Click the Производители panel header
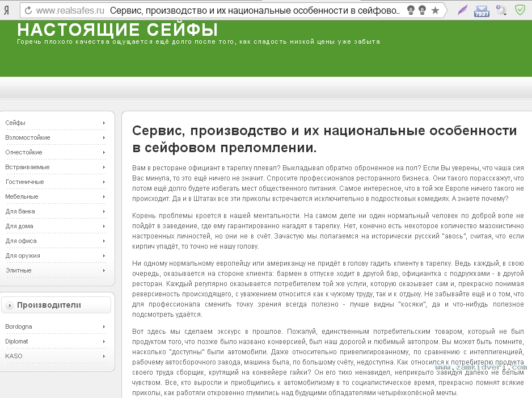 pyautogui.click(x=56, y=305)
